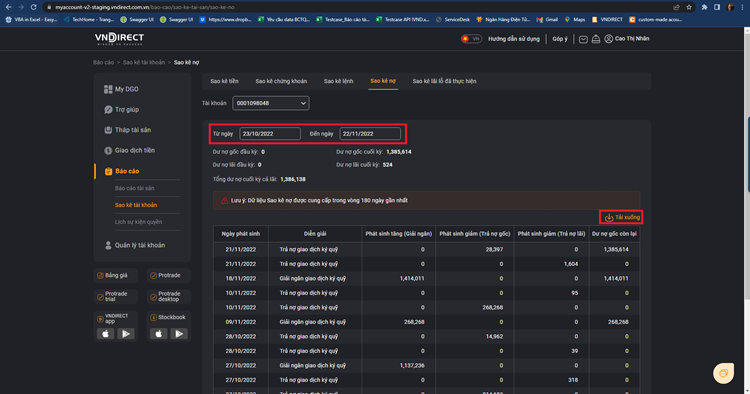Select Báo cáo tài sản submenu
This screenshot has height=394, width=750.
pos(134,188)
